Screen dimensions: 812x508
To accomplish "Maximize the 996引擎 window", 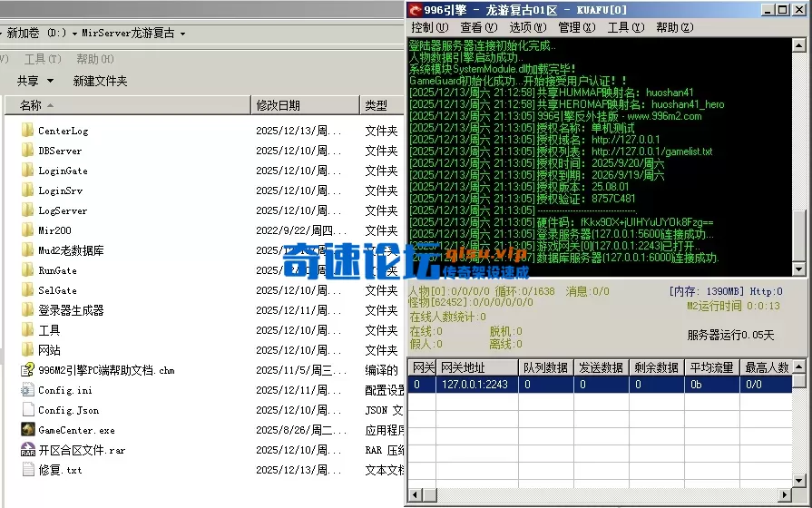I will point(783,10).
